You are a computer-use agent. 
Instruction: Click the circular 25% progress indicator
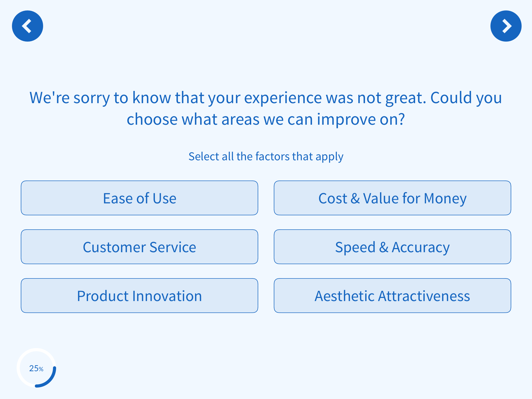(36, 368)
